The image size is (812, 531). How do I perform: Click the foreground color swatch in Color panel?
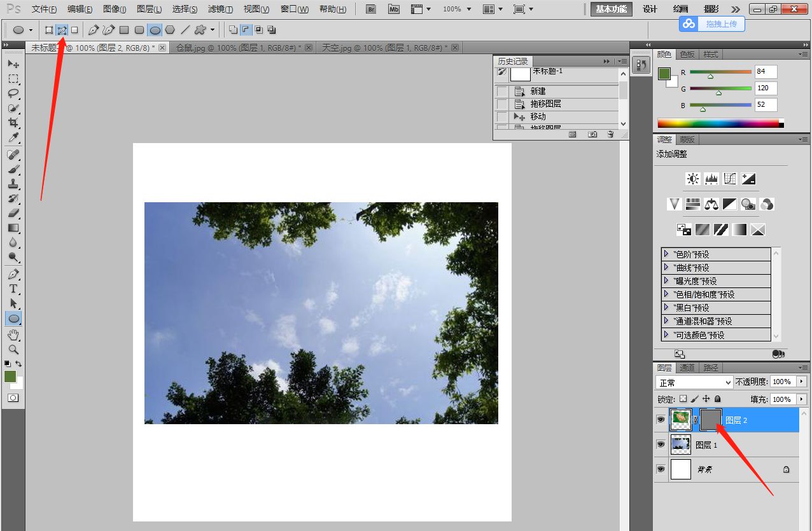coord(664,74)
